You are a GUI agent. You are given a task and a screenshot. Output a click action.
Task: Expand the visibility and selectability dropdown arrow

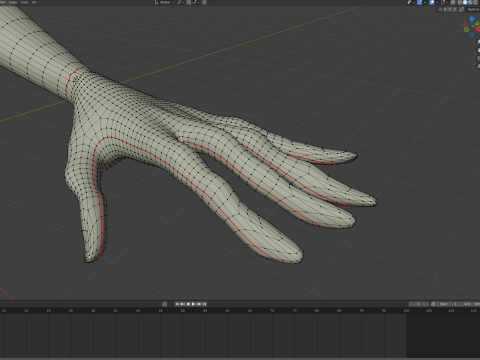(x=414, y=2)
